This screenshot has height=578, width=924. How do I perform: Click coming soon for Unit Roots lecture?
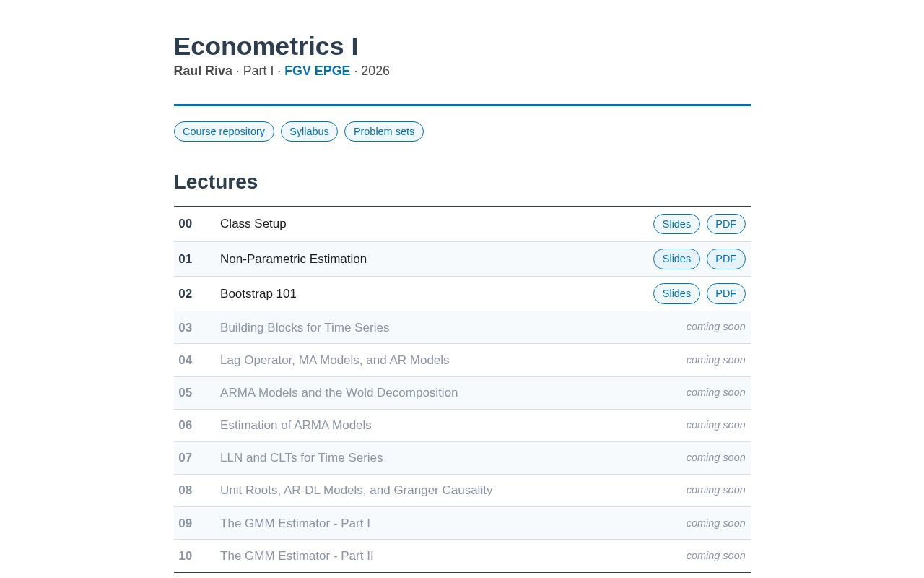[x=716, y=490]
